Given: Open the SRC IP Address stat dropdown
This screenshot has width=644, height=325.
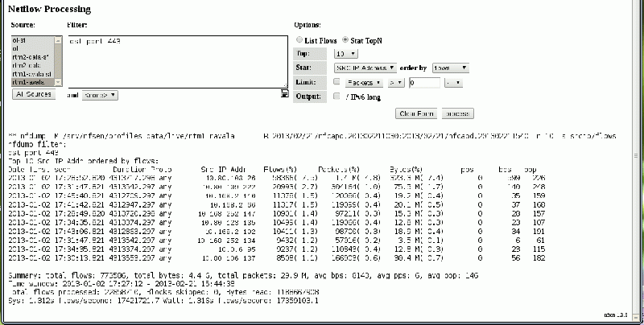Looking at the screenshot, I should (x=365, y=68).
